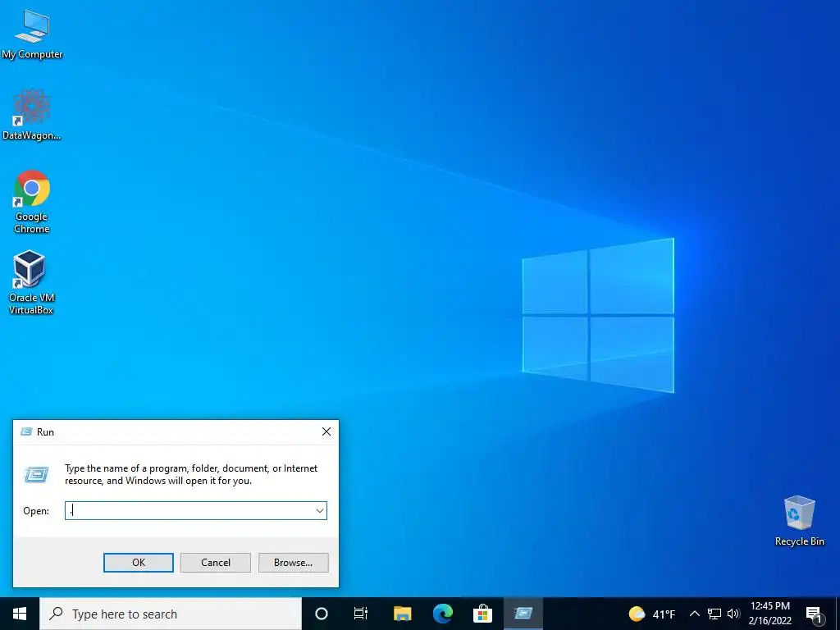Open the Windows Start menu
The height and width of the screenshot is (630, 840).
20,614
